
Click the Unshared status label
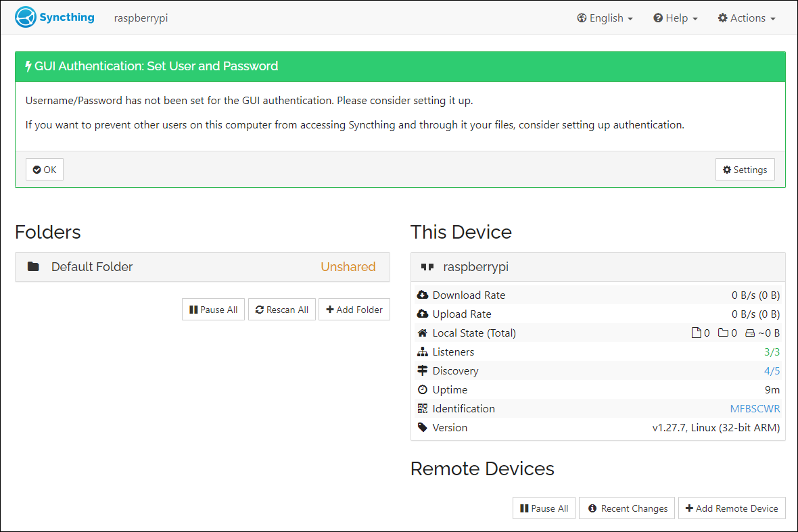click(x=348, y=266)
